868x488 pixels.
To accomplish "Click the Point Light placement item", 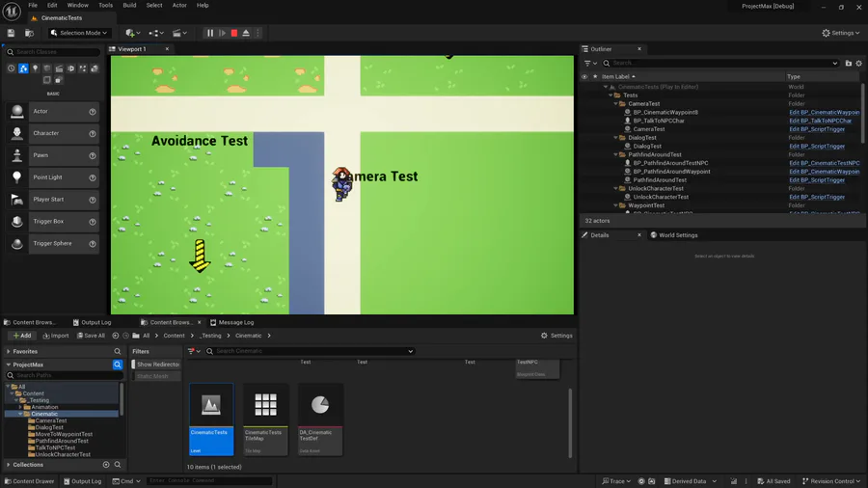I will coord(53,177).
